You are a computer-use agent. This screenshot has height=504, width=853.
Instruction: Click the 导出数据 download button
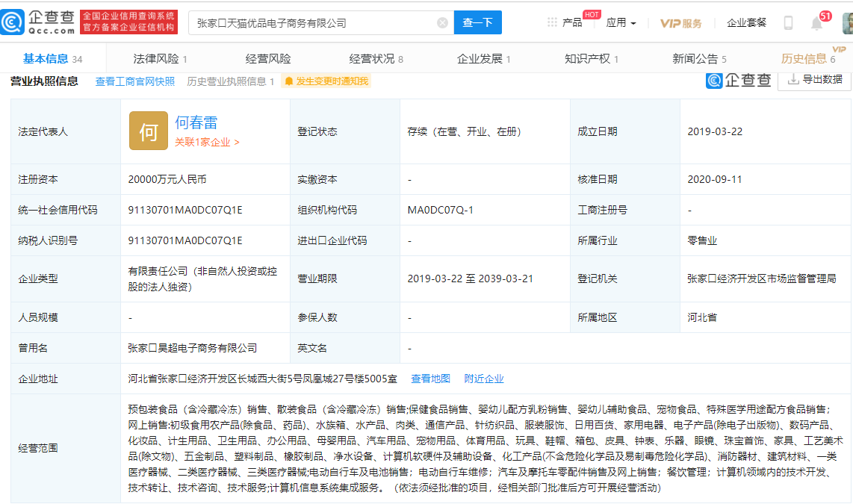[x=814, y=79]
